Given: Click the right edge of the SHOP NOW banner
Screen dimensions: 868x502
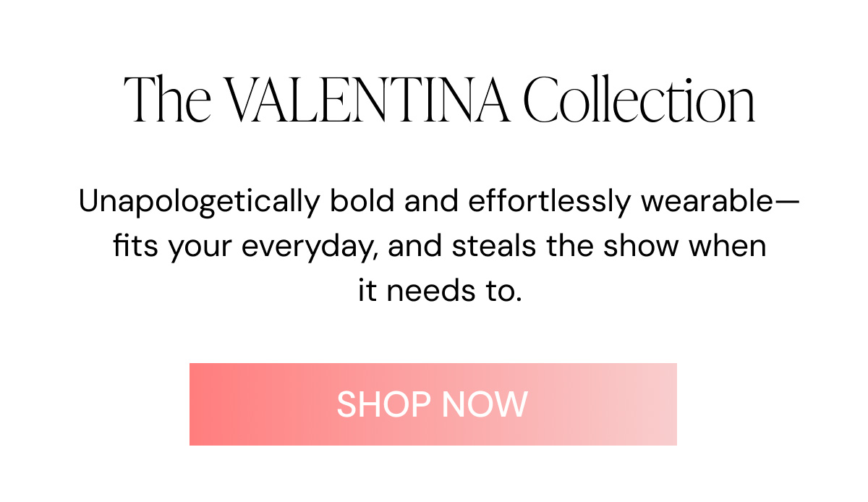Looking at the screenshot, I should click(x=669, y=404).
